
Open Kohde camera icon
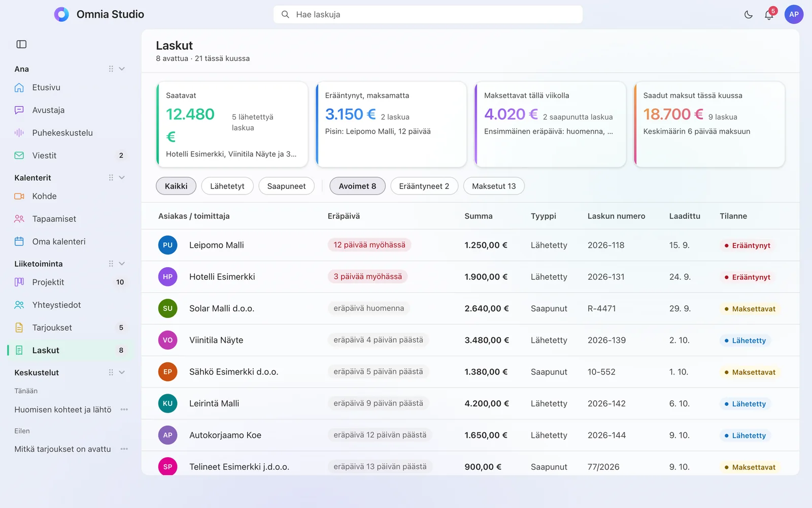[x=19, y=196]
